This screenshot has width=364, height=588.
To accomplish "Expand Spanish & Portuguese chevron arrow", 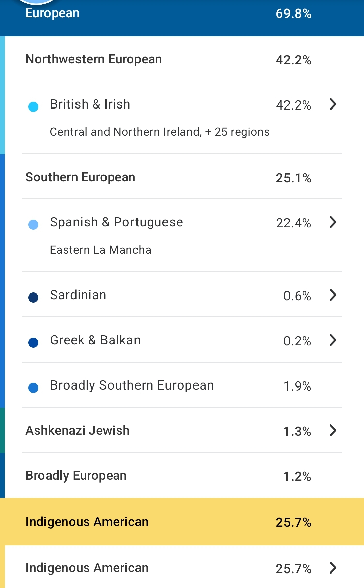I will pyautogui.click(x=333, y=222).
